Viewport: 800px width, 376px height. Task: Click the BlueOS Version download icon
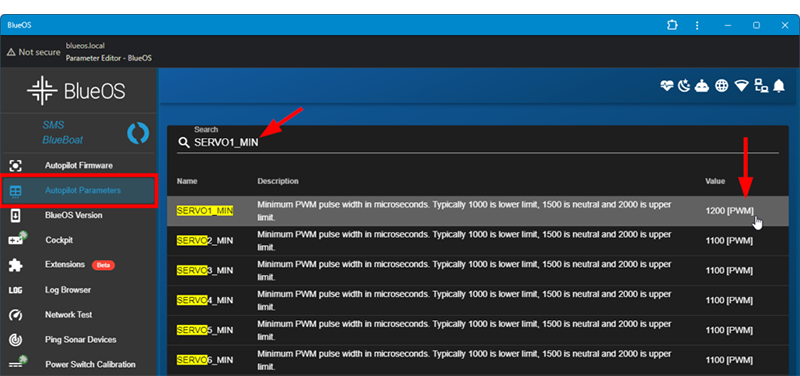[16, 215]
